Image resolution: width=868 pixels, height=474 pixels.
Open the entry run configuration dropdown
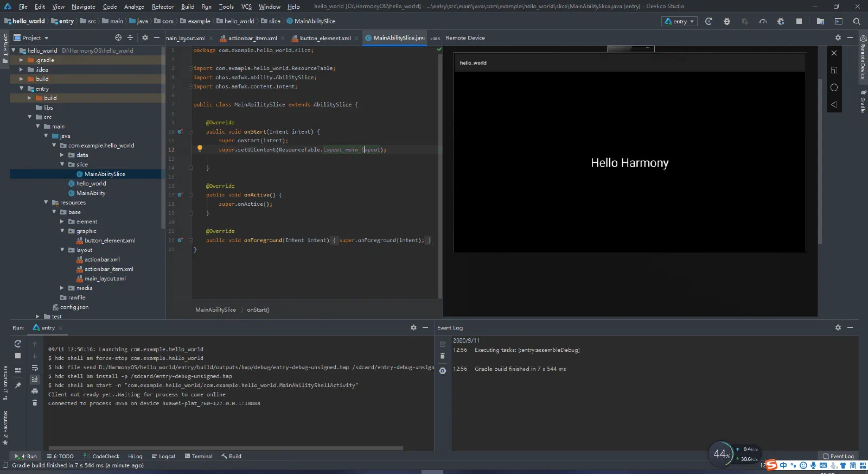(x=680, y=21)
